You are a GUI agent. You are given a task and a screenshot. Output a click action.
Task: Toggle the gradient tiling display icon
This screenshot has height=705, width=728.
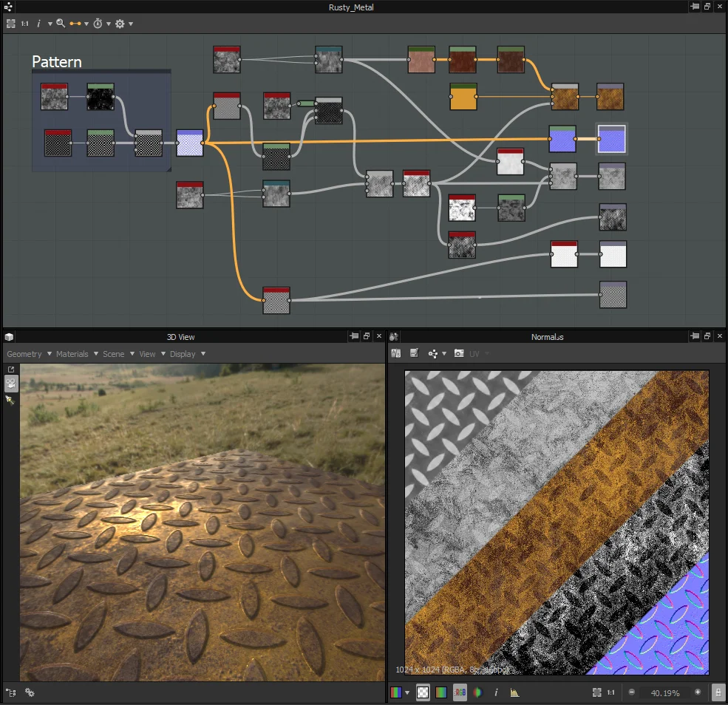441,692
